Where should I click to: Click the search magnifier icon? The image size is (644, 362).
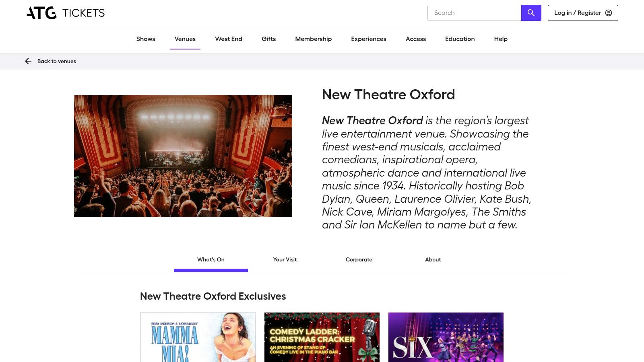(x=531, y=12)
